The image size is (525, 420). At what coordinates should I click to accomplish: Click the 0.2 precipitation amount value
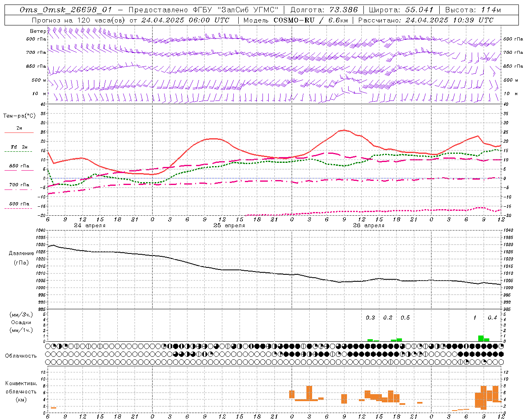click(388, 317)
